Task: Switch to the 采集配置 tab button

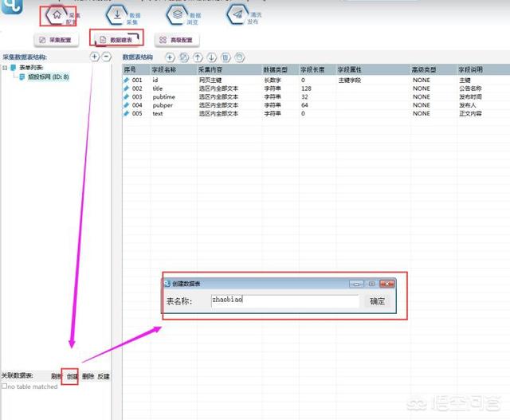Action: point(57,40)
